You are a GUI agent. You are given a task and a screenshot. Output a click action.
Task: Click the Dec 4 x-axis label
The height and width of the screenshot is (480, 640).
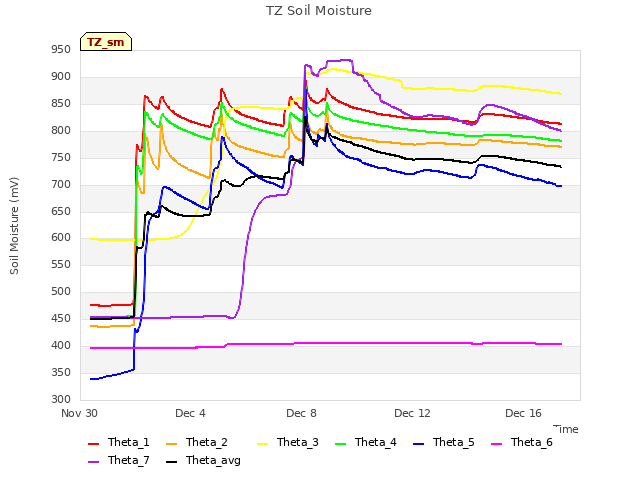click(190, 413)
